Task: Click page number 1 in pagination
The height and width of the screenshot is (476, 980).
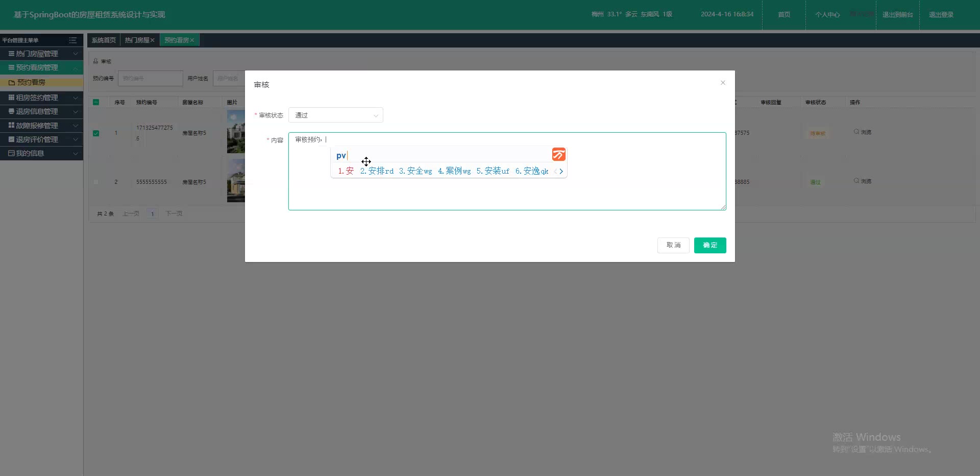Action: click(x=152, y=213)
